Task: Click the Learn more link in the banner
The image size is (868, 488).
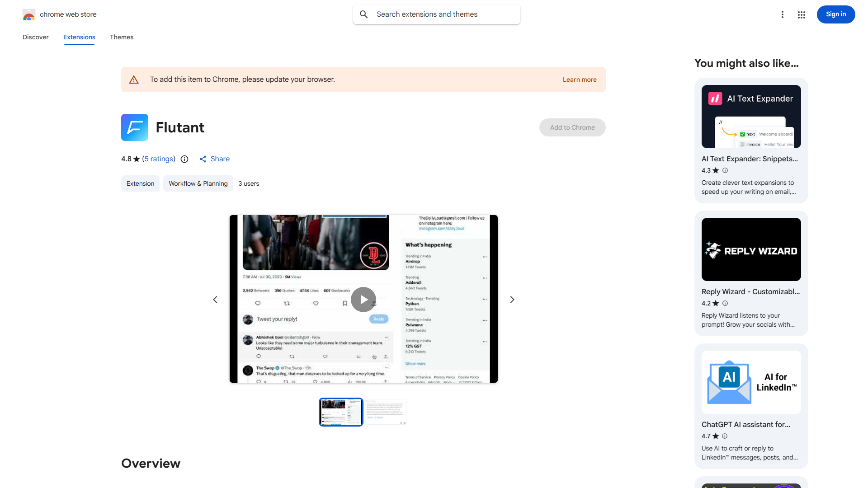Action: 579,79
